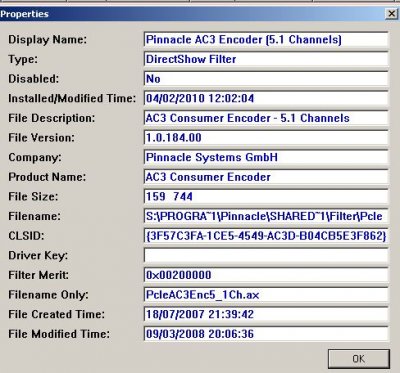Select the File Version field 1.0.184.00
Viewport: 400px width, 373px height.
point(266,138)
